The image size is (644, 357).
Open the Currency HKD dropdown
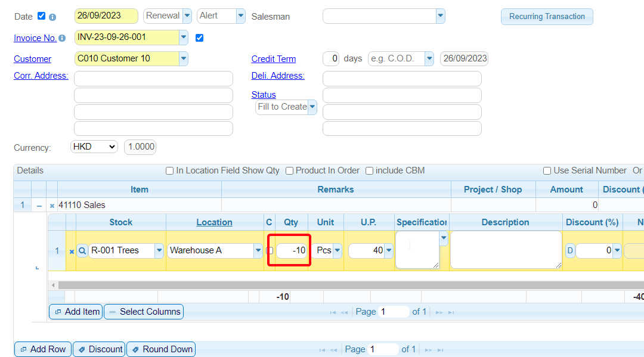[94, 147]
